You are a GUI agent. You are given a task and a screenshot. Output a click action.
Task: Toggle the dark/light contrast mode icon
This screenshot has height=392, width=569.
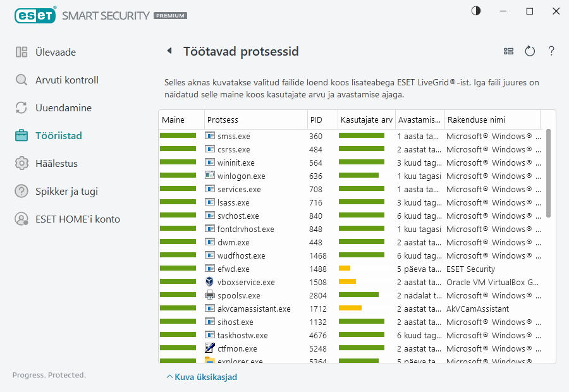[x=475, y=11]
